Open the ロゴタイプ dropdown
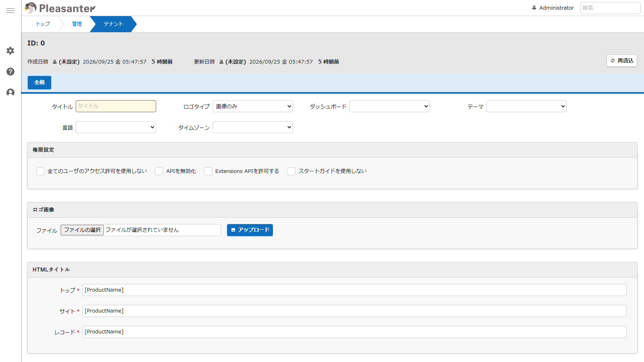Image resolution: width=644 pixels, height=362 pixels. (x=253, y=106)
